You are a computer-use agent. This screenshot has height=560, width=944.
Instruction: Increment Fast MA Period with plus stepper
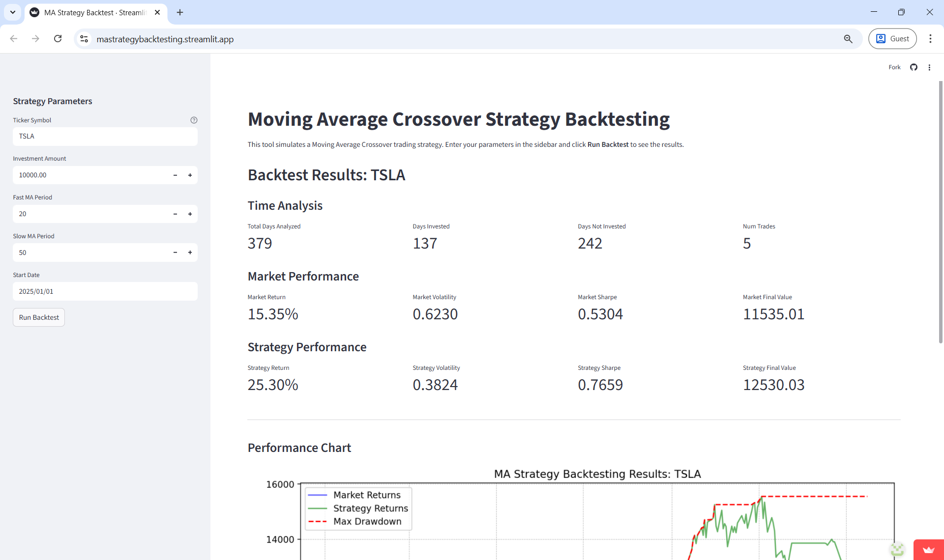[190, 214]
